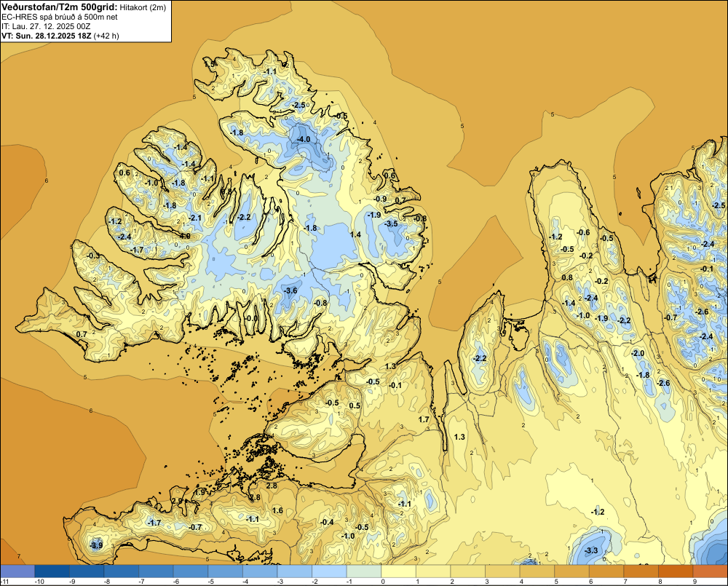
Task: Click the -0.3 temperature label
Action: point(93,256)
